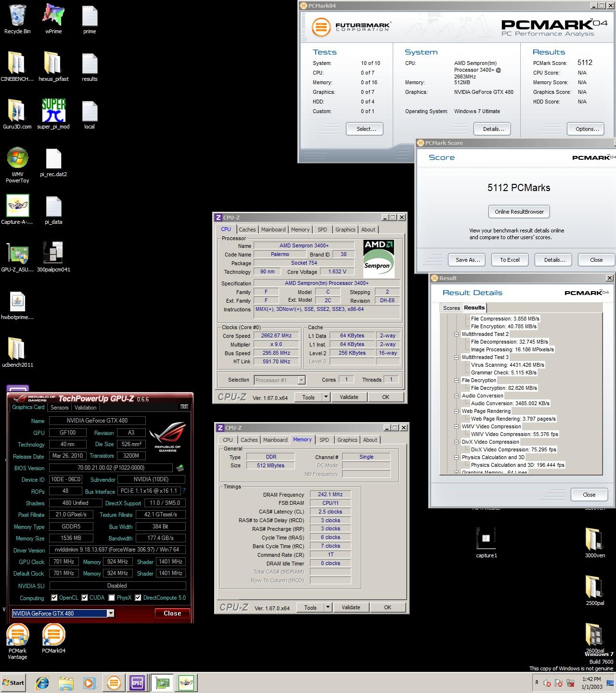Open Windows Media Player from the taskbar

89,682
